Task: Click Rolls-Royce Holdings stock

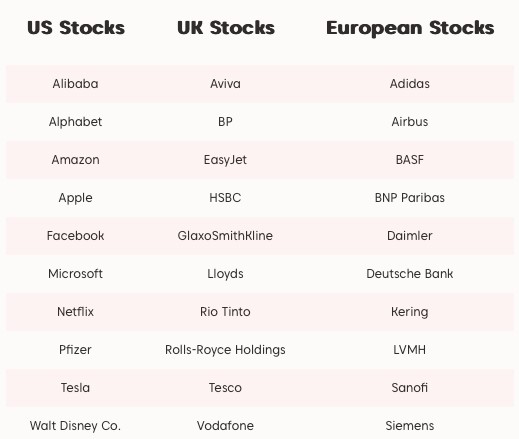Action: point(225,350)
